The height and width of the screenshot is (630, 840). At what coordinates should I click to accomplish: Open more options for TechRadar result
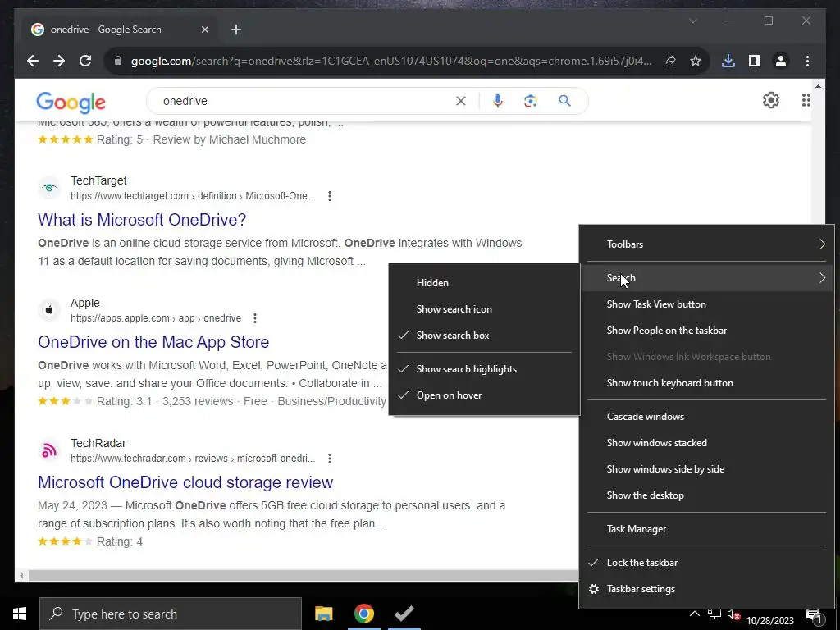pyautogui.click(x=330, y=459)
